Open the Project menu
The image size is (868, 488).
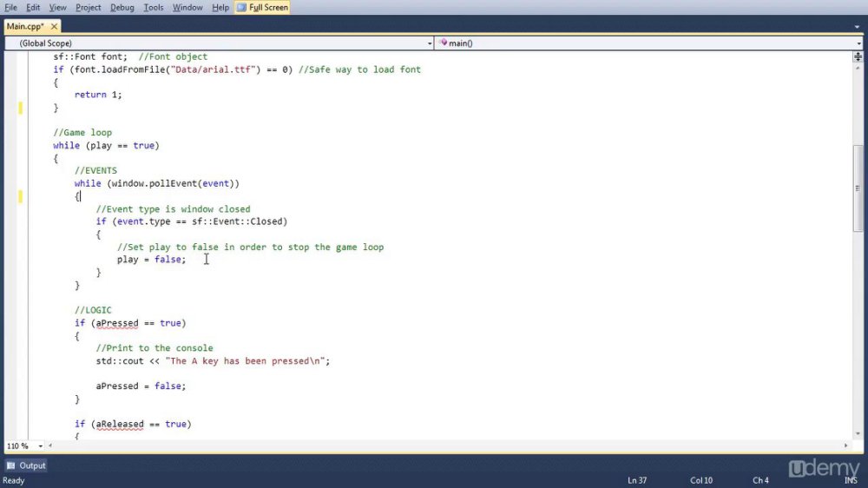click(x=88, y=7)
